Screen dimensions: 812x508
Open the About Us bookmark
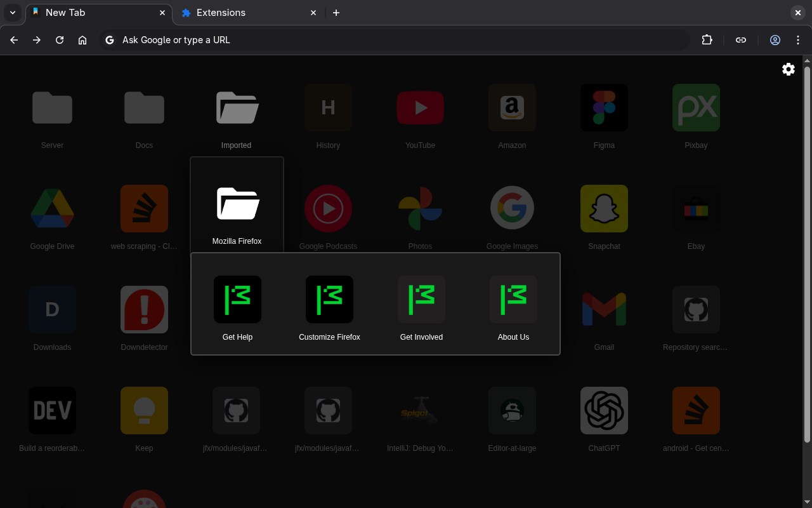[513, 308]
